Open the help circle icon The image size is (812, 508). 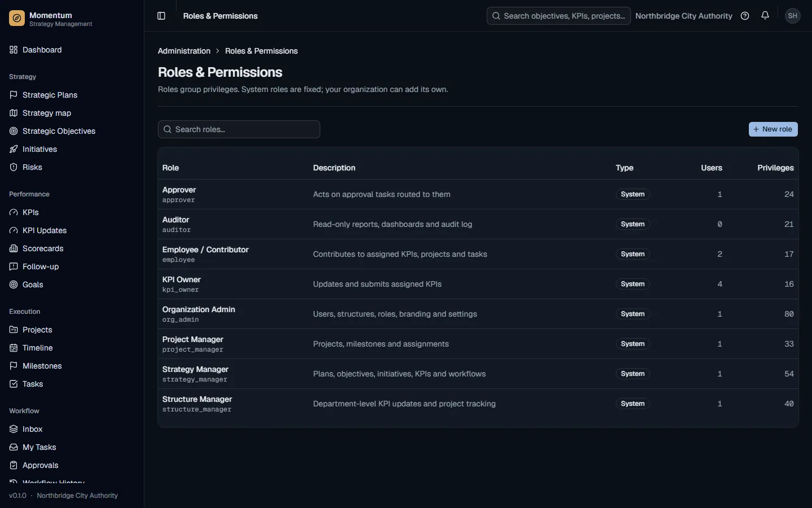745,16
